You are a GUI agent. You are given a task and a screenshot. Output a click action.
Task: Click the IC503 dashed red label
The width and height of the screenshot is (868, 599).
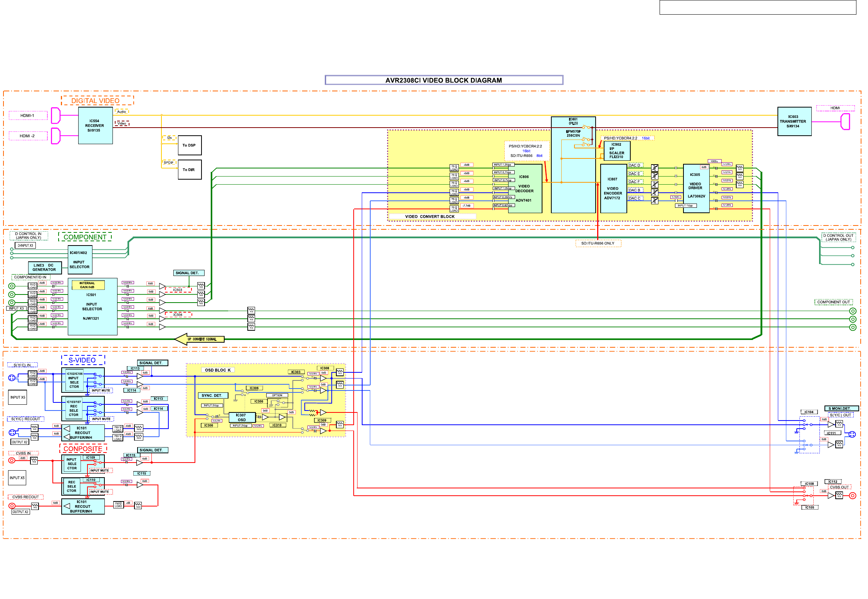click(178, 290)
